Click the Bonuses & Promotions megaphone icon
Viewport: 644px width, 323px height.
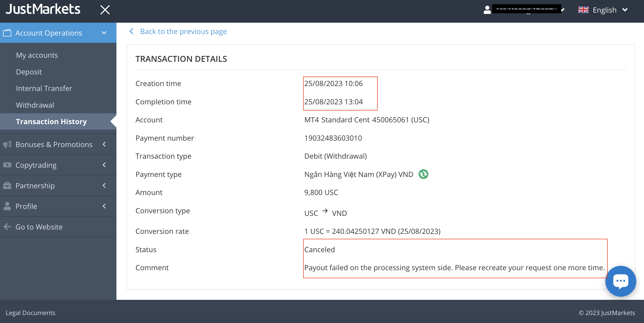7,144
